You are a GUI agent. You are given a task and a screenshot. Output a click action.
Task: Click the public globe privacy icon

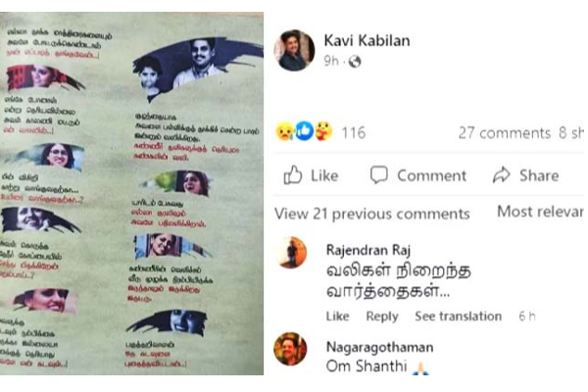(355, 61)
